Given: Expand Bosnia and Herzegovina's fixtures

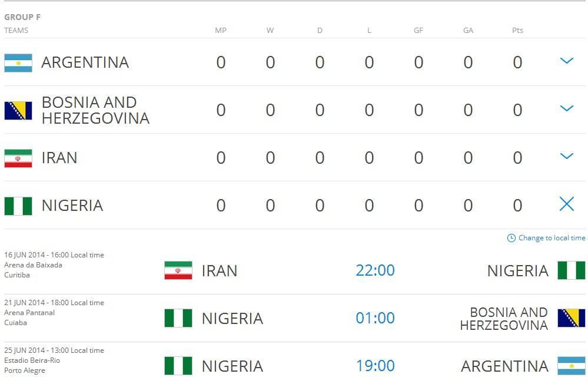Looking at the screenshot, I should tap(566, 109).
